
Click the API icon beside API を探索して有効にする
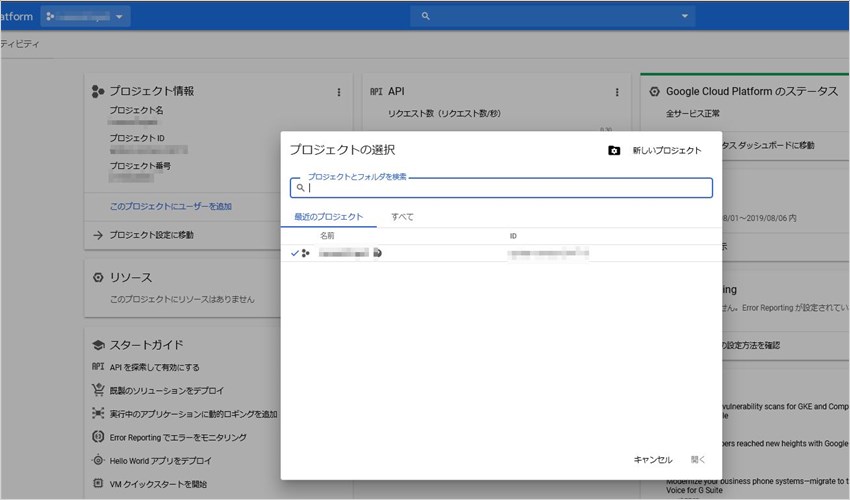[x=98, y=367]
